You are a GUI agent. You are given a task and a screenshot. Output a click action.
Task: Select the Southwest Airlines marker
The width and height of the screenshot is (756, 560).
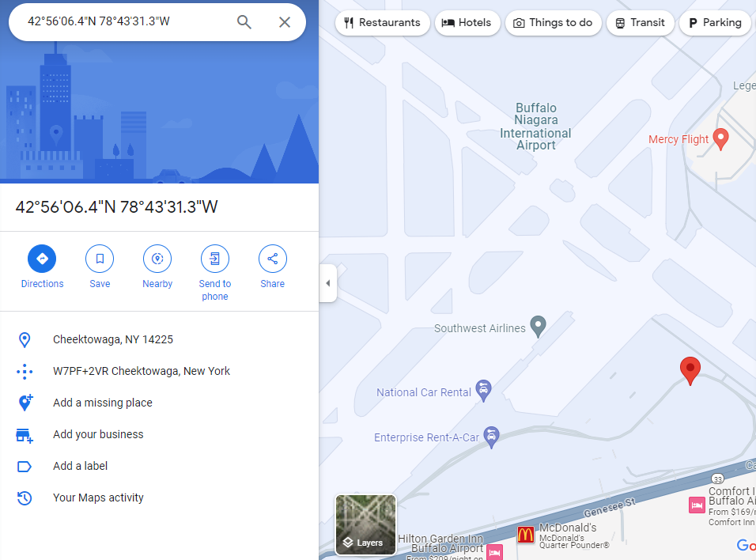[538, 327]
